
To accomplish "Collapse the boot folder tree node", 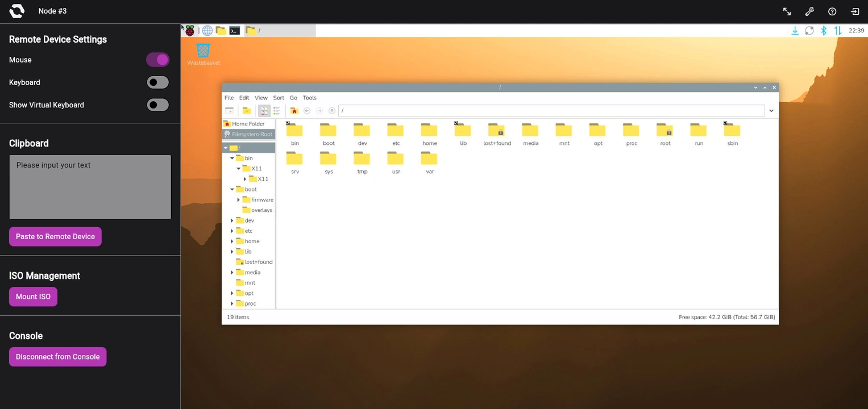I will pos(232,190).
